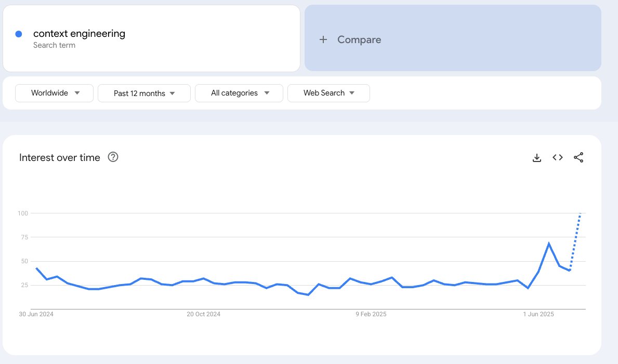Open the All categories dropdown

coord(239,93)
